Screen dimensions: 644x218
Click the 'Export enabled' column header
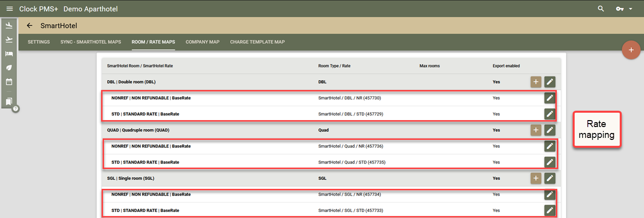506,66
